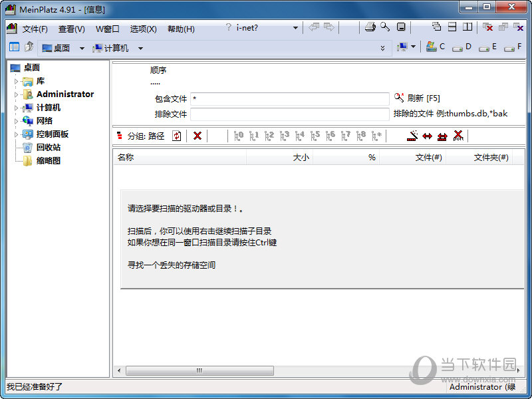532x399 pixels.
Task: Expand tree to level 3 icon
Action: pyautogui.click(x=285, y=136)
